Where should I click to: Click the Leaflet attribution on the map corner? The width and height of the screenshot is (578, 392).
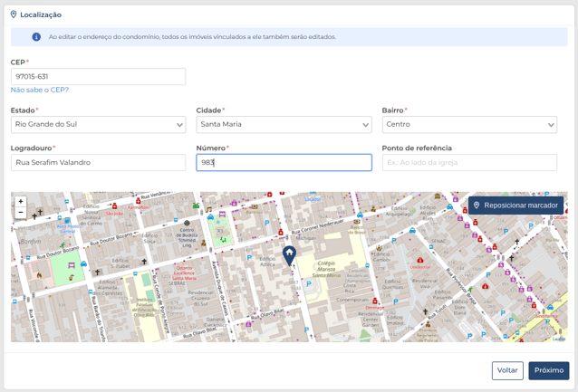click(x=558, y=338)
